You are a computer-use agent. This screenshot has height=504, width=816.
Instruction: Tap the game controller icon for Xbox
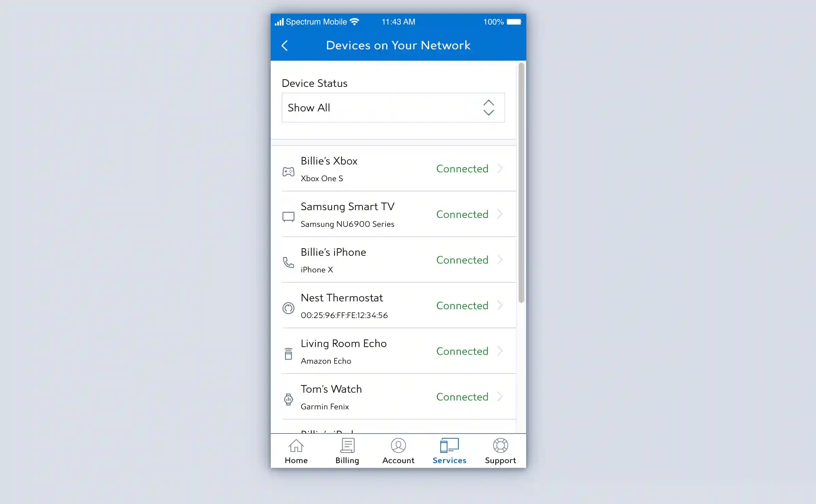[288, 170]
